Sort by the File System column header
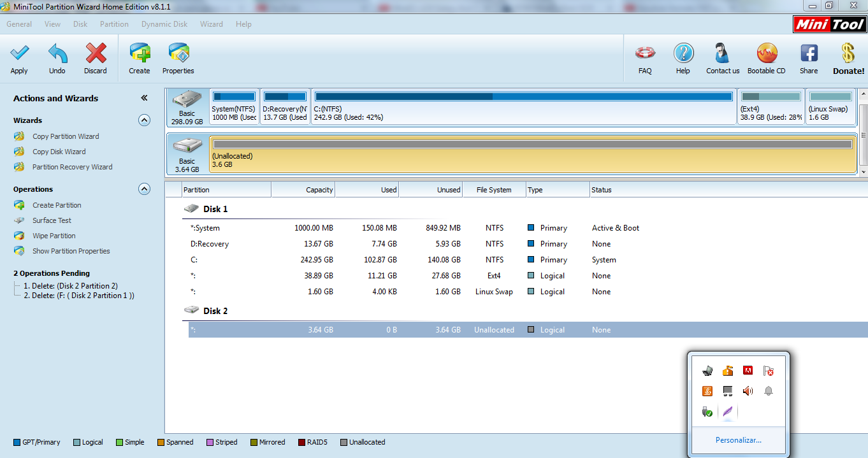The image size is (868, 458). pyautogui.click(x=495, y=190)
